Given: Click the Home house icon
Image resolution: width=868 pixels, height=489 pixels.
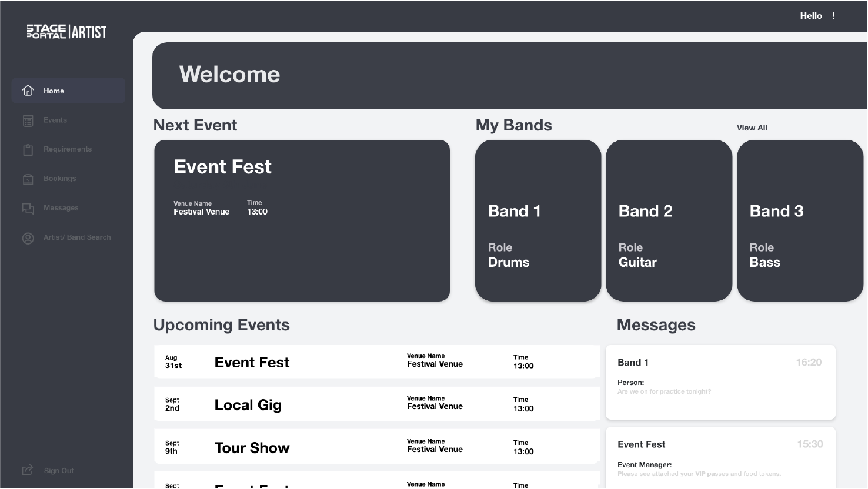Looking at the screenshot, I should point(28,91).
